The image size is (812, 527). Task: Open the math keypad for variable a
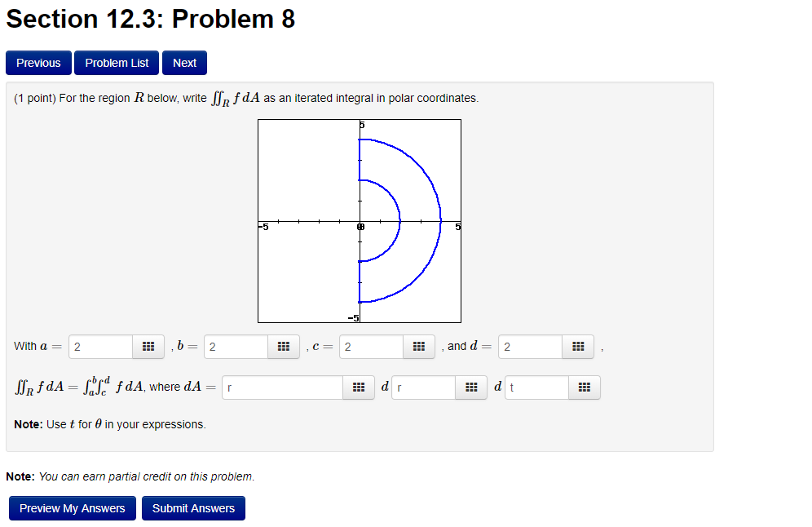click(148, 346)
